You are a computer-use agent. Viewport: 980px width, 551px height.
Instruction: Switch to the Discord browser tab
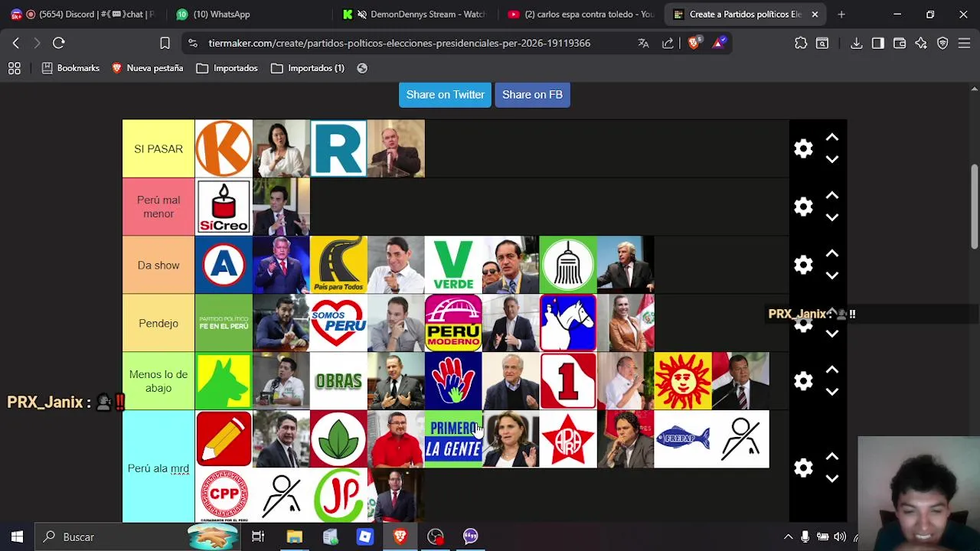pos(82,14)
